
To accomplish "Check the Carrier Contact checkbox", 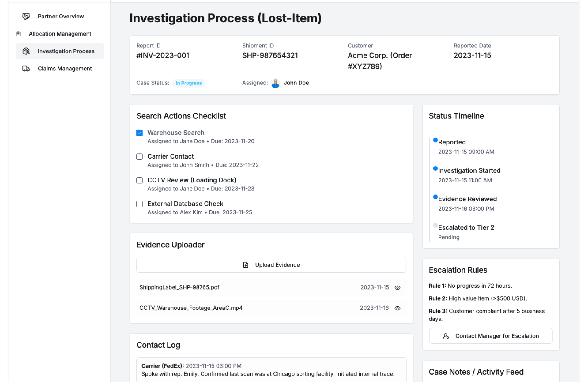I will [139, 157].
